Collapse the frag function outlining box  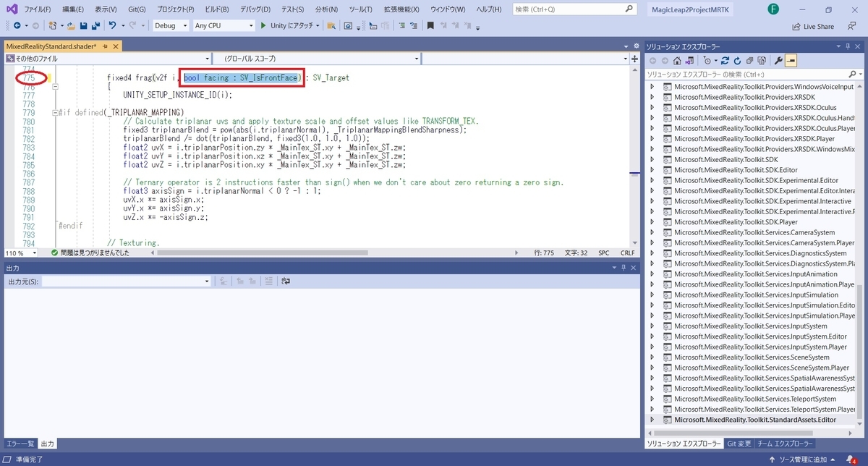(x=56, y=86)
